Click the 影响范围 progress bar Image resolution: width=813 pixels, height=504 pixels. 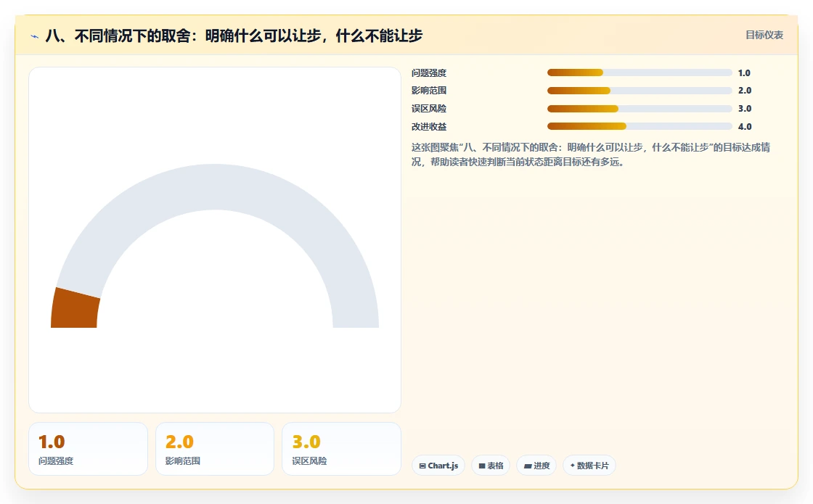[640, 91]
